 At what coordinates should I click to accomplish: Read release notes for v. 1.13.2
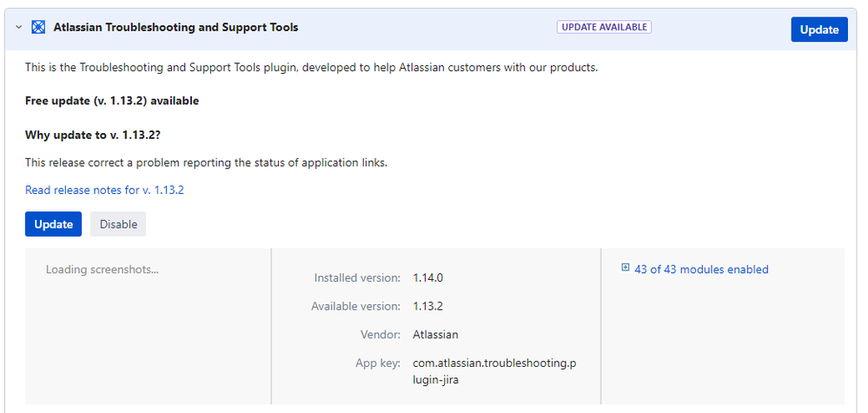point(104,190)
